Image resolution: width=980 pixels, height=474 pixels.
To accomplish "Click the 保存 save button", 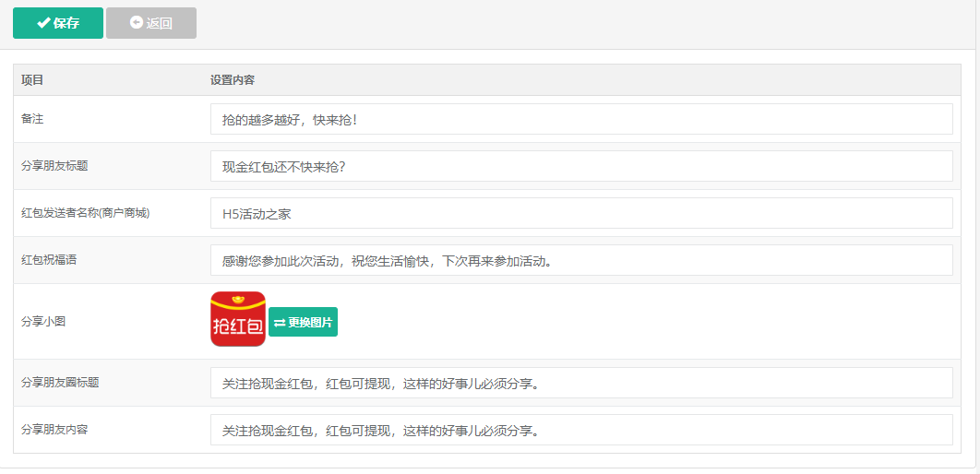I will click(57, 23).
